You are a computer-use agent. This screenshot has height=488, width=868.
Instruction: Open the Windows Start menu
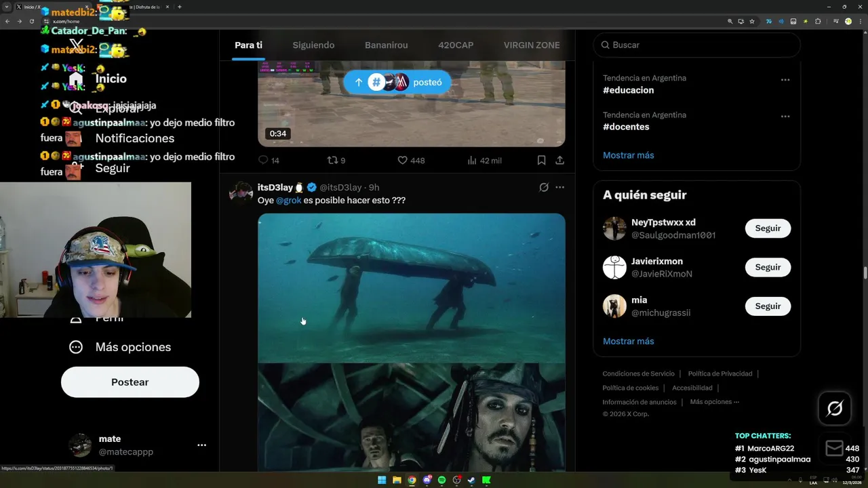point(382,480)
